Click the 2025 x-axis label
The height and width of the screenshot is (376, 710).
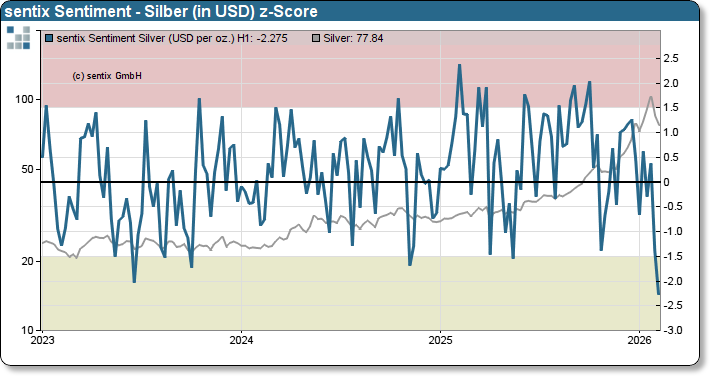440,340
